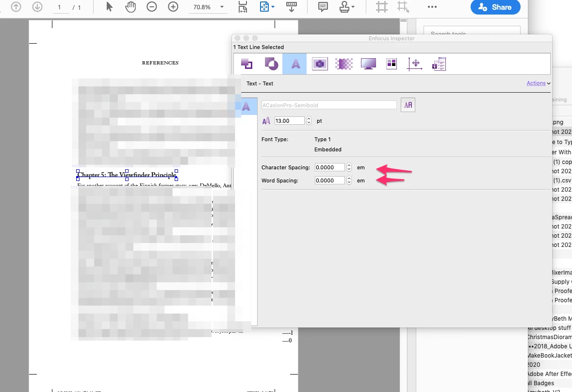Click the Embedded font status text

pos(327,149)
